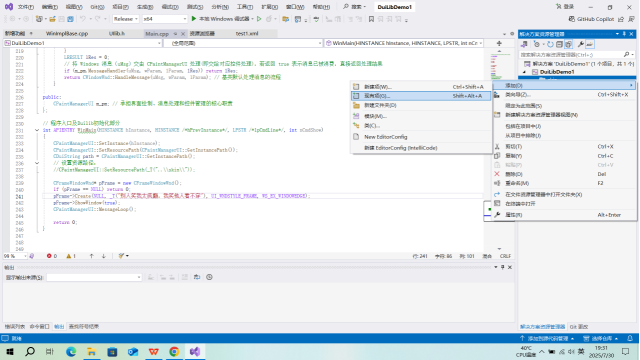The width and height of the screenshot is (640, 360).
Task: Choose 复制(Y) from the context menu
Action: click(564, 156)
